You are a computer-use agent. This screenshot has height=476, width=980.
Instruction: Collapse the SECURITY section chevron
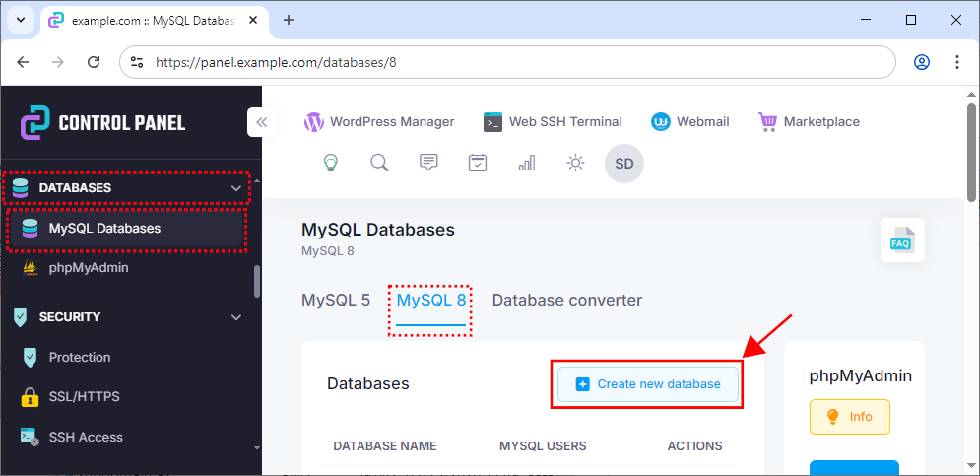tap(236, 317)
